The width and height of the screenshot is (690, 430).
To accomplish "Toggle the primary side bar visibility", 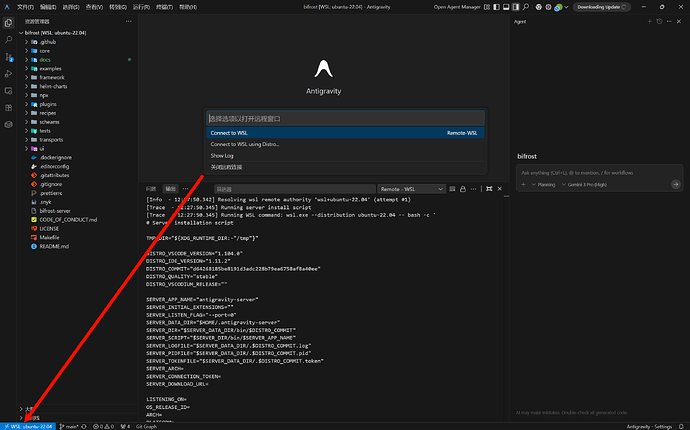I will click(496, 7).
